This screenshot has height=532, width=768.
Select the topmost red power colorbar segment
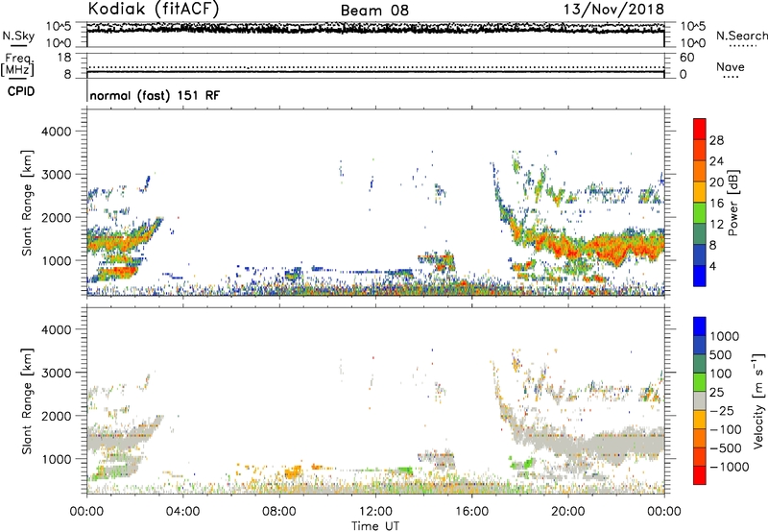tap(700, 129)
